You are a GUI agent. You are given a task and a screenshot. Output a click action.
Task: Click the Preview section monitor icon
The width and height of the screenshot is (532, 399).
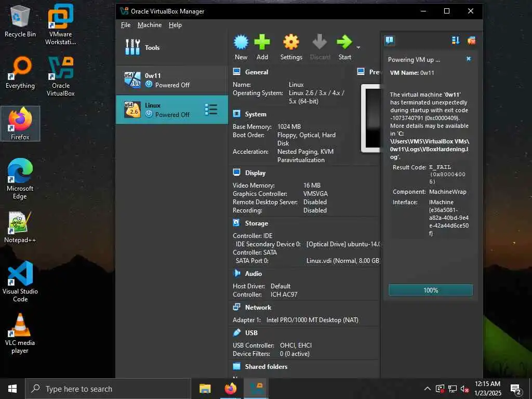tap(361, 72)
